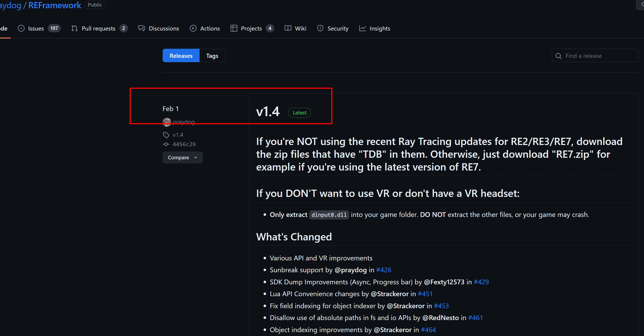The image size is (644, 336).
Task: Open pull request #464 link
Action: tap(428, 330)
